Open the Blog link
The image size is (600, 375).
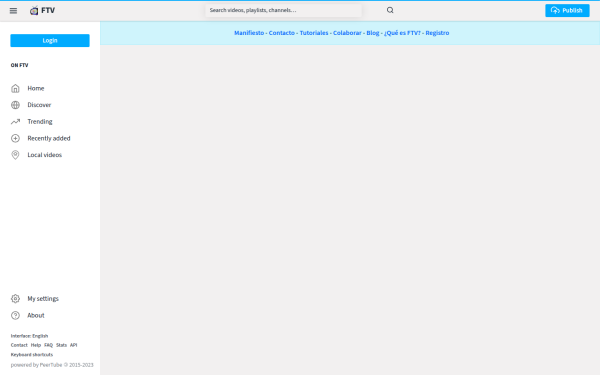coord(373,33)
